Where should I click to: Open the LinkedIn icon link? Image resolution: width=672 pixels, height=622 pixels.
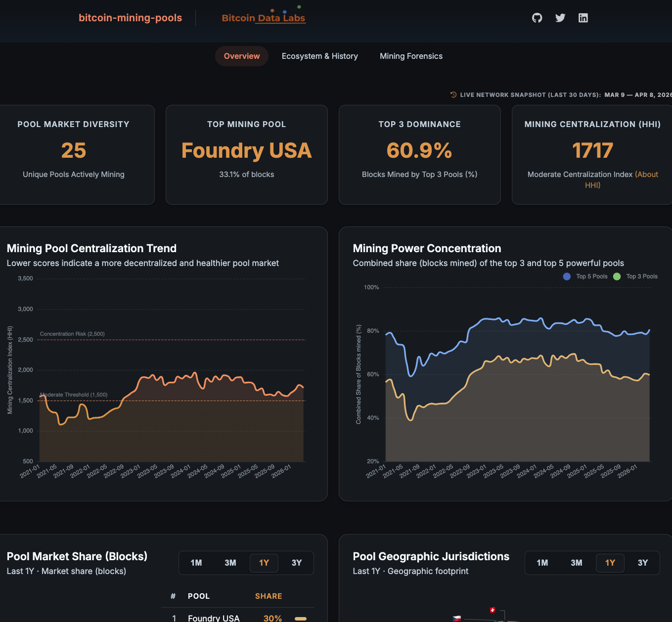[x=583, y=18]
